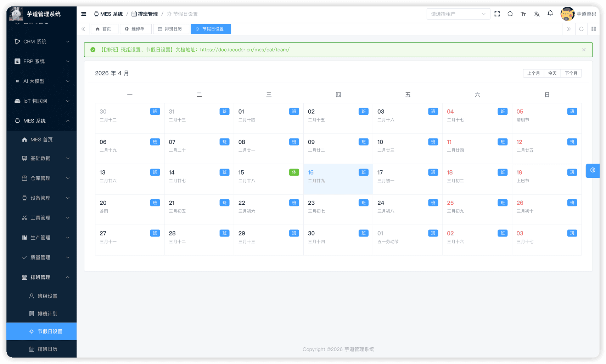Open the floating settings gear on right edge
The width and height of the screenshot is (606, 364).
(x=593, y=170)
